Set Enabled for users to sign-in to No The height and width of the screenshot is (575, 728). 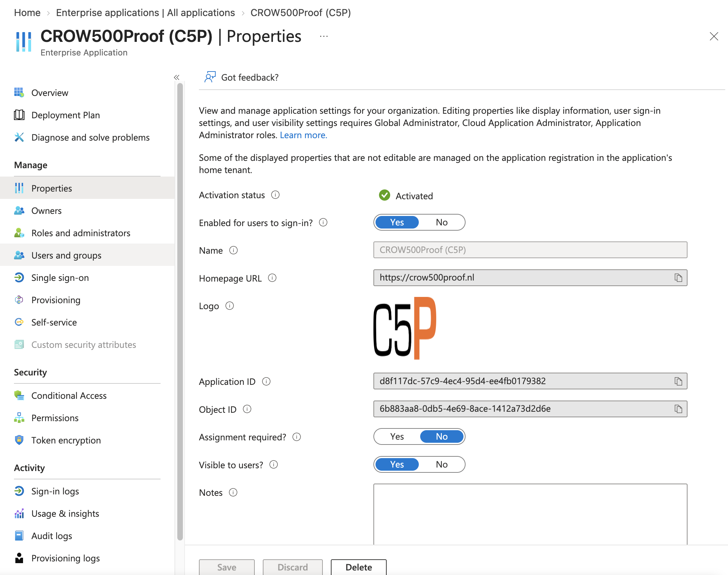coord(441,222)
